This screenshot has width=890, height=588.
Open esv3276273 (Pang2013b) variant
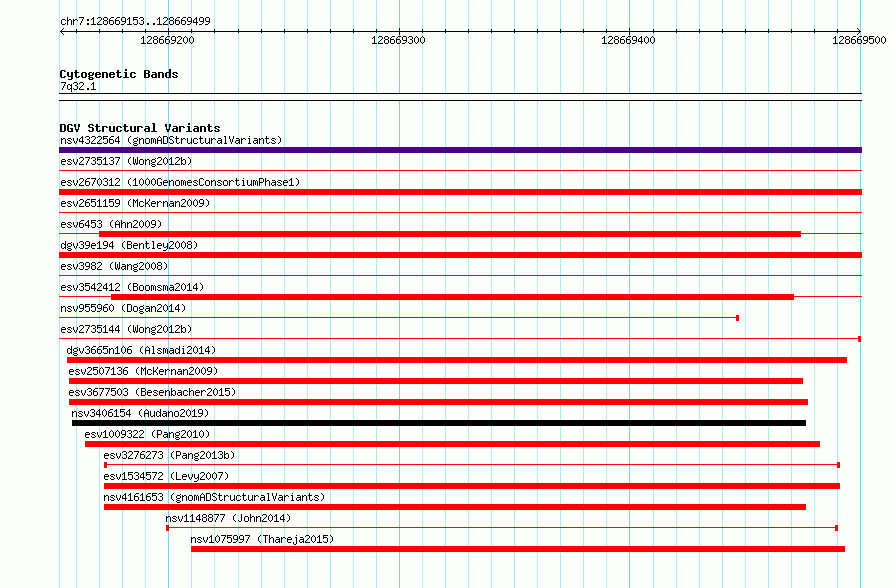point(169,455)
